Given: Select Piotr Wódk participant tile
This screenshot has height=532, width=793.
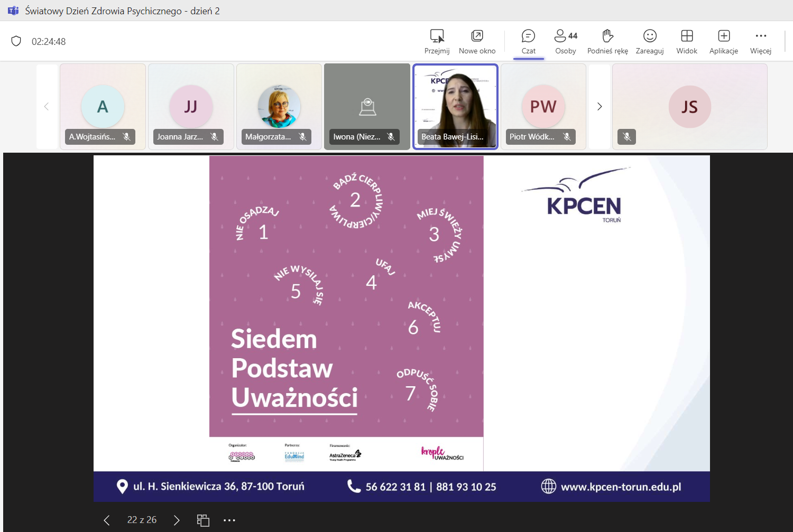Looking at the screenshot, I should click(x=543, y=107).
